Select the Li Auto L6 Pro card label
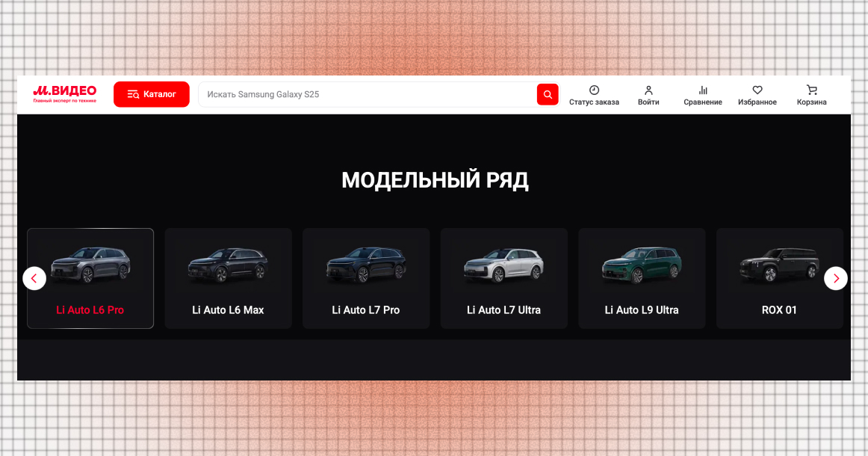Image resolution: width=868 pixels, height=456 pixels. tap(90, 309)
